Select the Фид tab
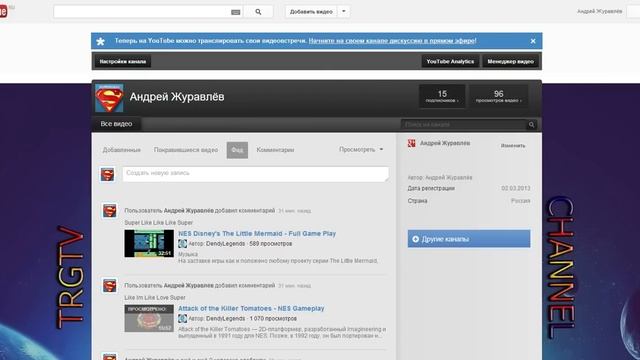This screenshot has height=360, width=640. click(237, 150)
